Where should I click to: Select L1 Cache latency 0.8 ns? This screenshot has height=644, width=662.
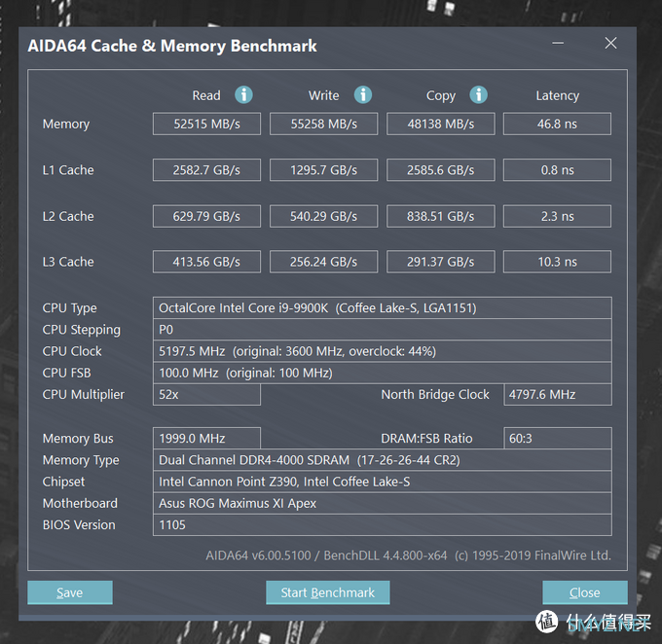tap(557, 169)
